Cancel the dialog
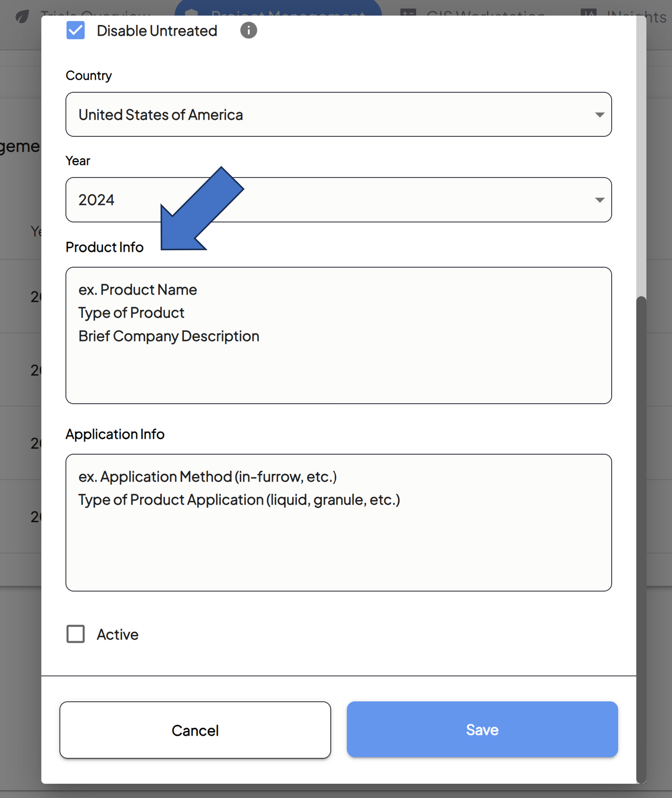The height and width of the screenshot is (798, 672). coord(195,730)
